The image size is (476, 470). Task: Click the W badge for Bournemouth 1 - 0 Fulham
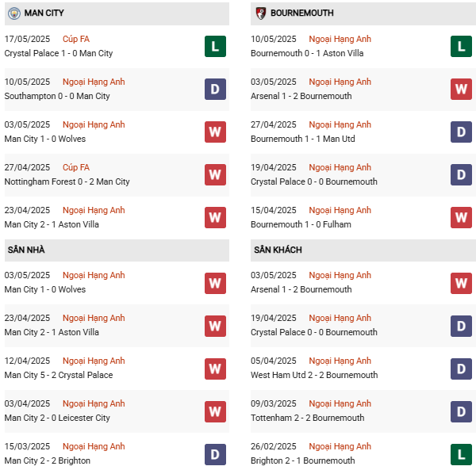tap(462, 218)
